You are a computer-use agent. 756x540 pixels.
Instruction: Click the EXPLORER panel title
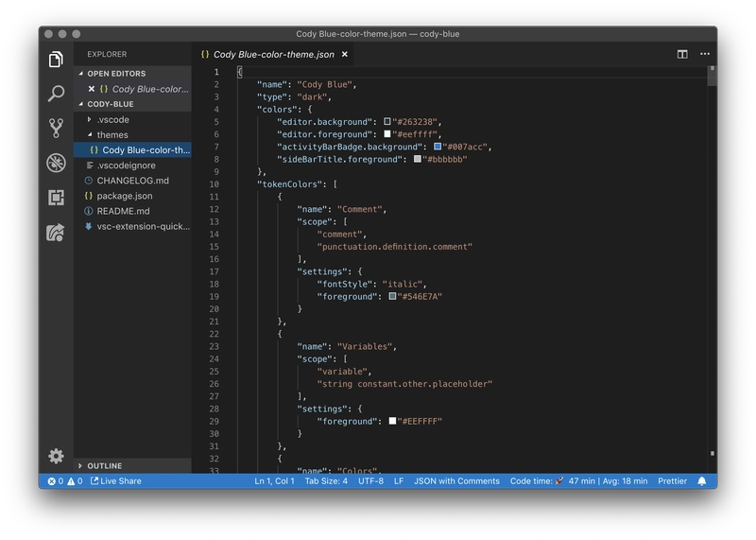pyautogui.click(x=107, y=54)
